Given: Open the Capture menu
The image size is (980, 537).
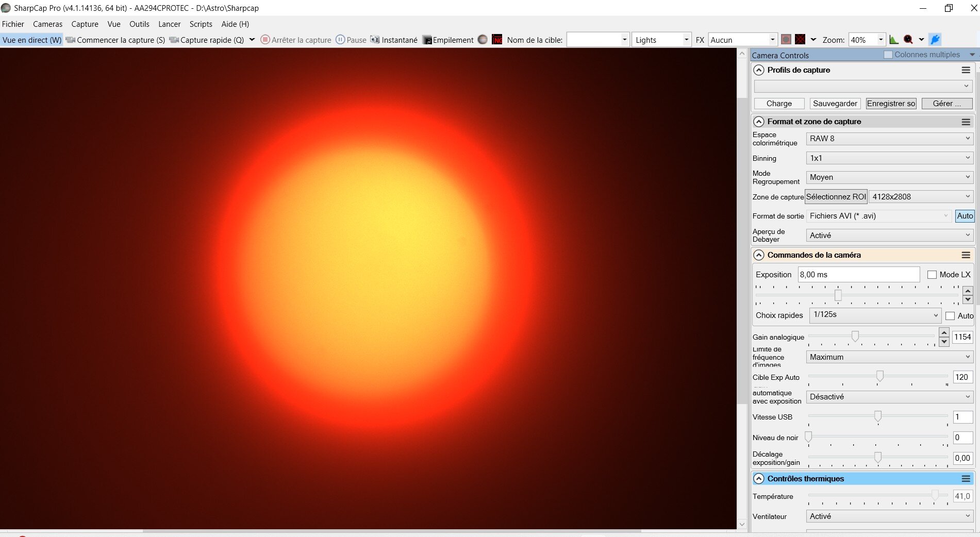Looking at the screenshot, I should tap(85, 24).
